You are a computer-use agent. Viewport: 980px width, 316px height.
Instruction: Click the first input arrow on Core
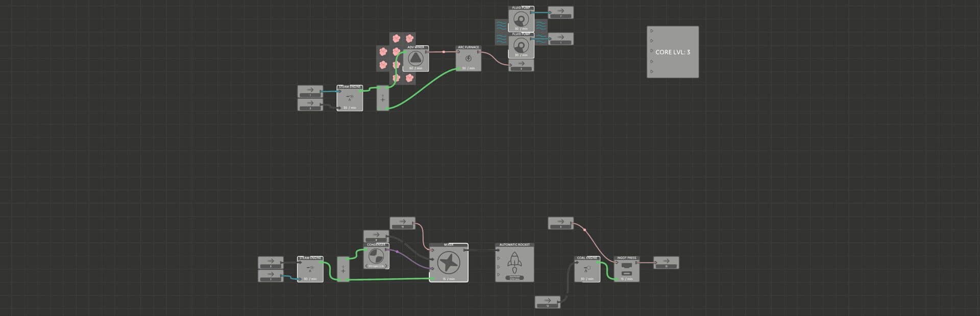click(652, 31)
